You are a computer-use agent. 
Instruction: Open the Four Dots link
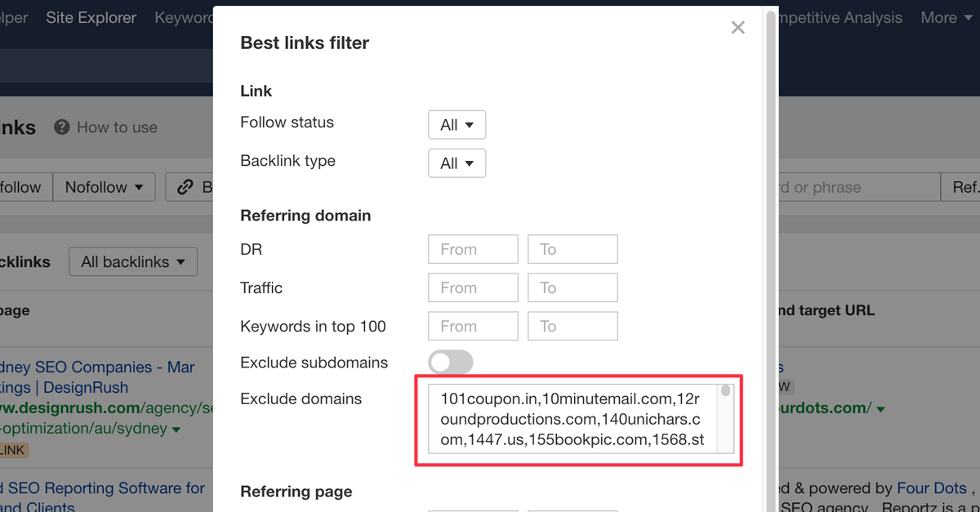point(932,488)
